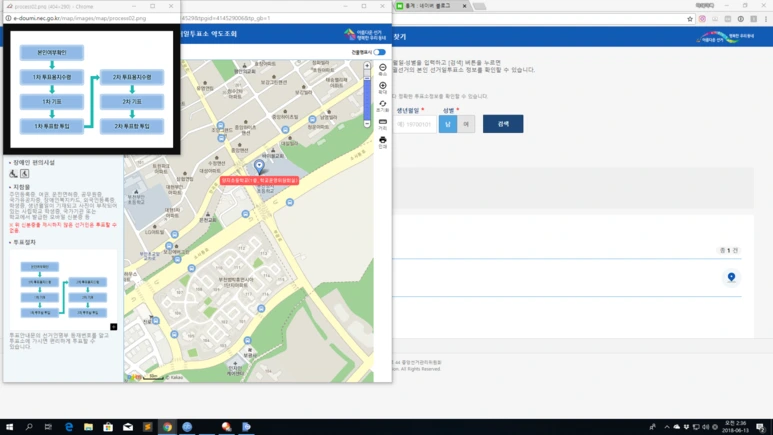The height and width of the screenshot is (435, 773).
Task: Open Windows search from taskbar
Action: [29, 427]
